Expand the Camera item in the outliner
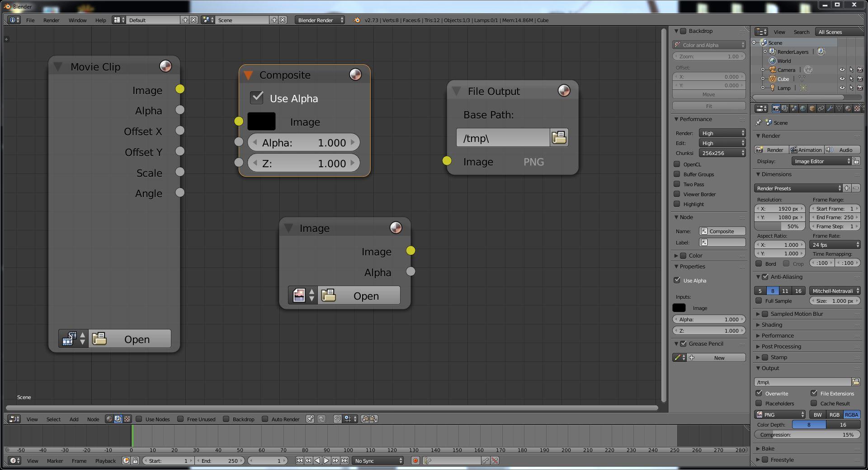868x470 pixels. [763, 70]
